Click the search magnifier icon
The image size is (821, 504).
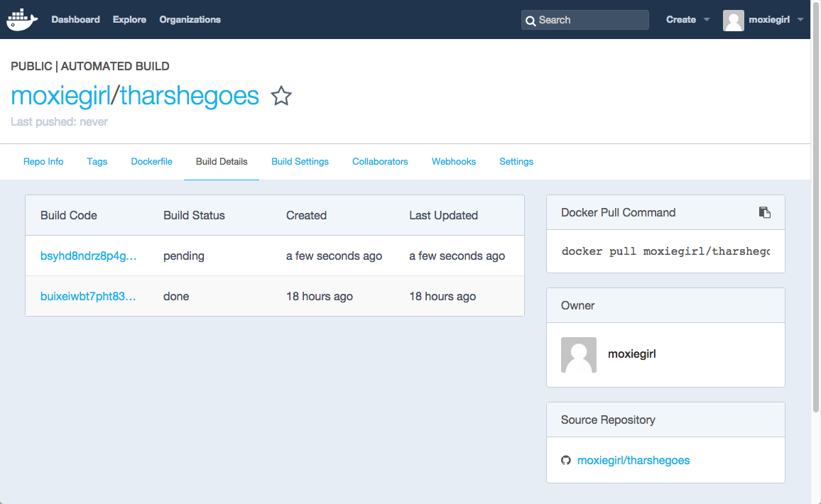531,21
